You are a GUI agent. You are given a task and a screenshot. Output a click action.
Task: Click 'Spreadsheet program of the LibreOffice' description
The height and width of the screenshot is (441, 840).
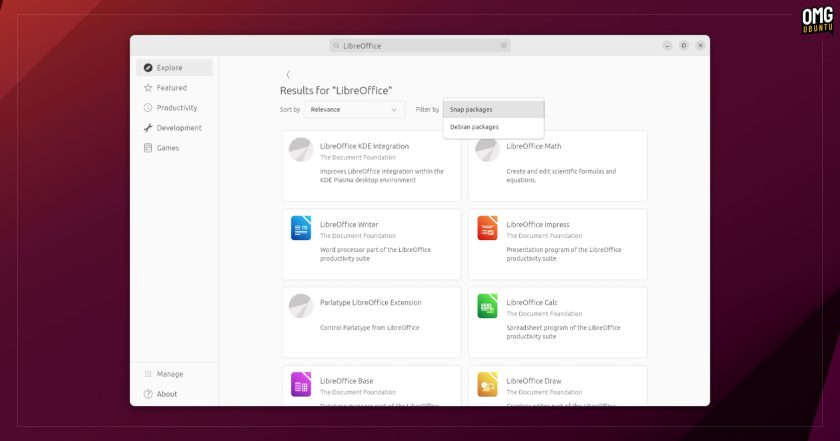pyautogui.click(x=563, y=332)
